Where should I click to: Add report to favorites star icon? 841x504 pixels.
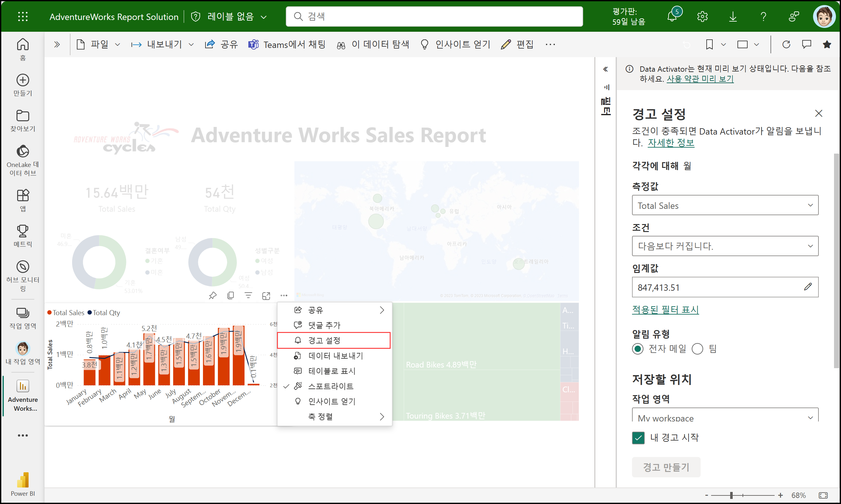tap(827, 44)
